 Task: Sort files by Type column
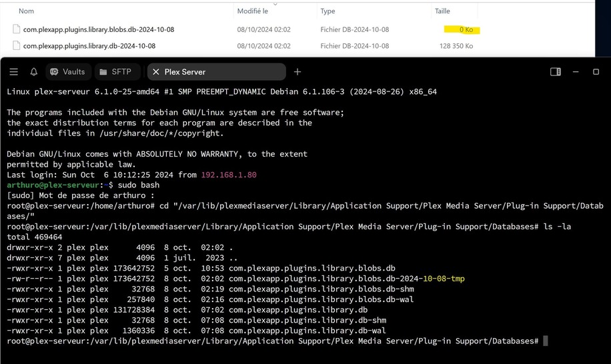tap(328, 11)
